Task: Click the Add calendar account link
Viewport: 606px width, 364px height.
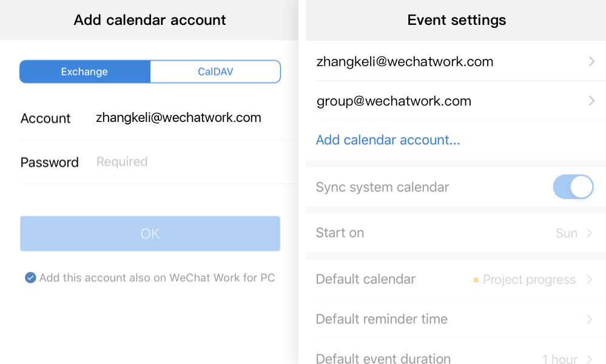Action: click(388, 140)
